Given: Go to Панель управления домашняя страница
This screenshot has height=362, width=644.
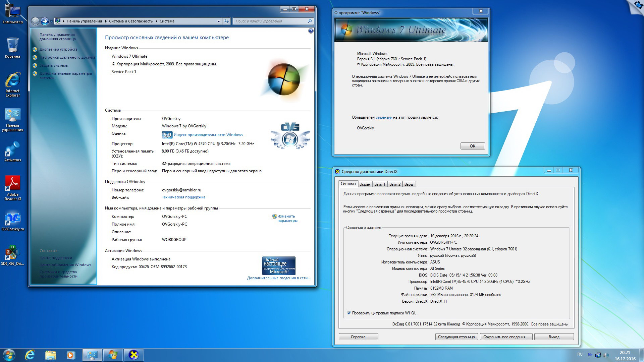Looking at the screenshot, I should coord(58,37).
